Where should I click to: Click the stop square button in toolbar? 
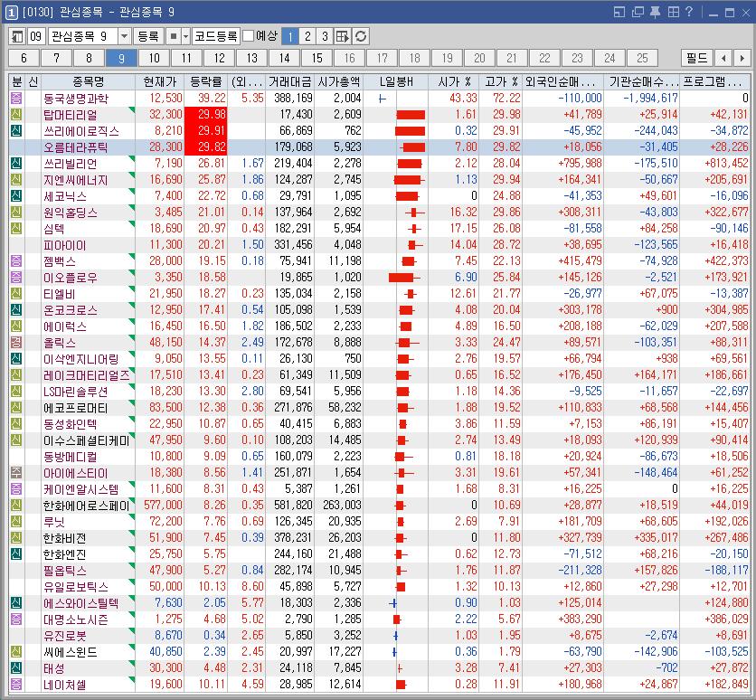[x=173, y=36]
